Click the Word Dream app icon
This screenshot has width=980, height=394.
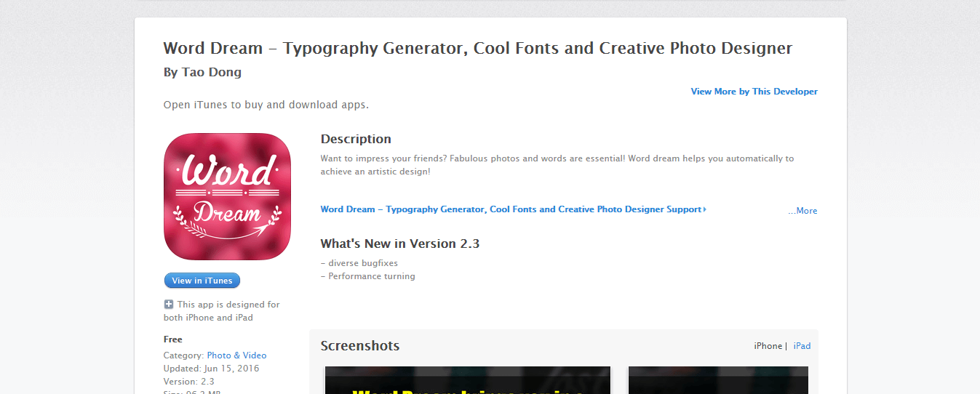click(227, 196)
